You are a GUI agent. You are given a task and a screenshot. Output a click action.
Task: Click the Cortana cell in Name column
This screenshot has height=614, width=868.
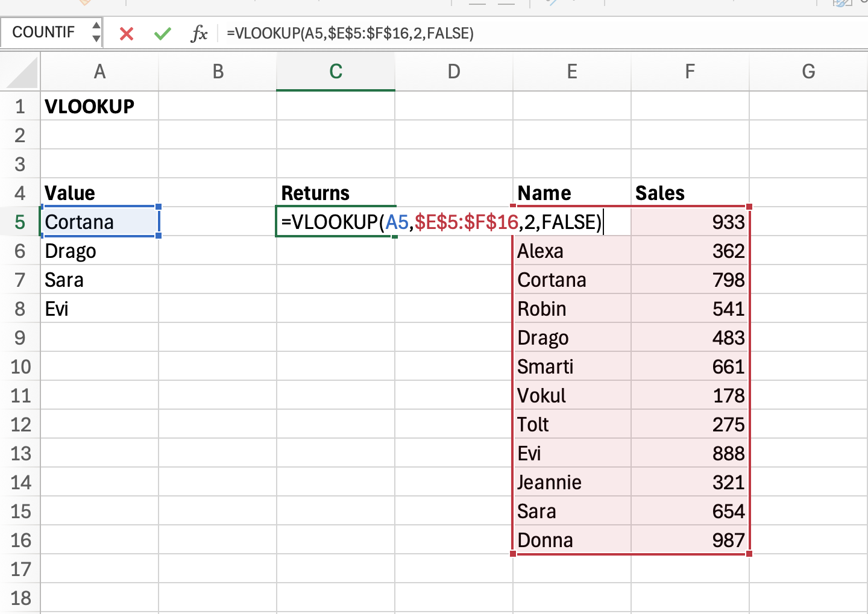point(572,280)
